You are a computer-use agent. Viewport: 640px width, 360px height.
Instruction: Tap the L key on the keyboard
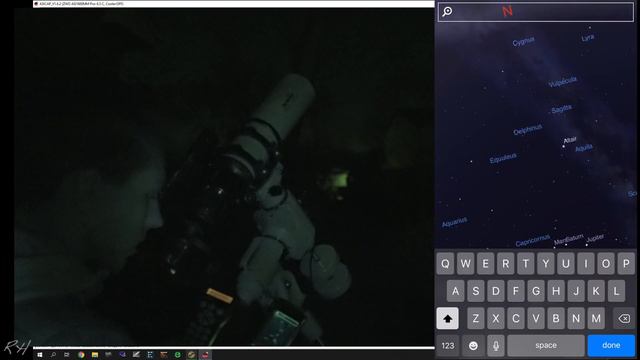(616, 291)
